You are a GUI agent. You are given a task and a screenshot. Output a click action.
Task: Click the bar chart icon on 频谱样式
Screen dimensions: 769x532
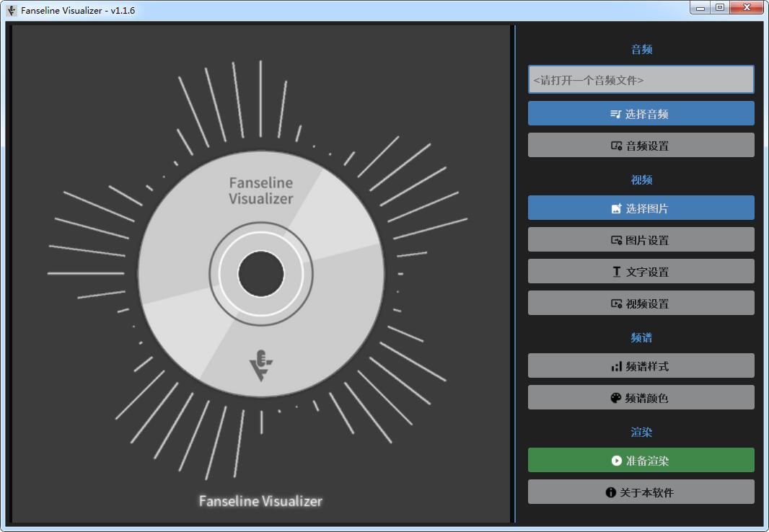pos(617,366)
